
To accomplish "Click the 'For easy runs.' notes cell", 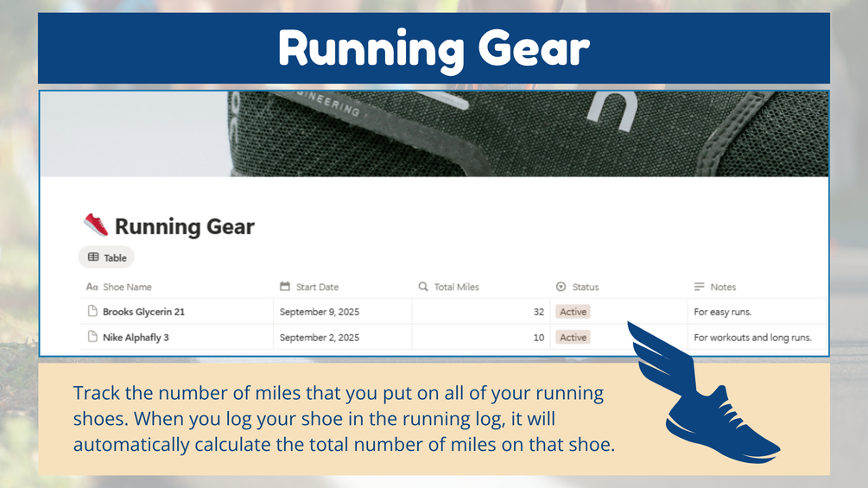I will pos(757,312).
